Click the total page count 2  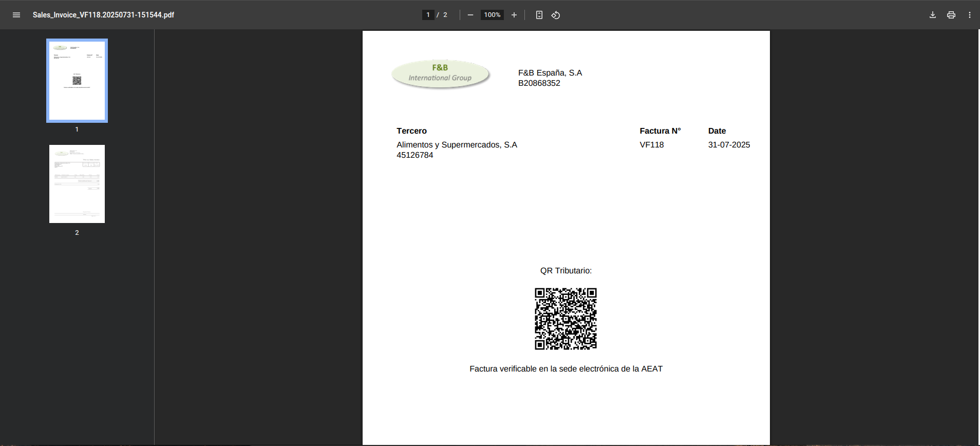[x=445, y=15]
